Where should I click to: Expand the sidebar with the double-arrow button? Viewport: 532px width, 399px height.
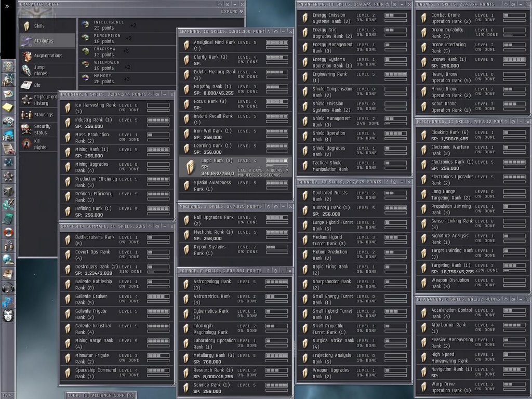[x=7, y=6]
